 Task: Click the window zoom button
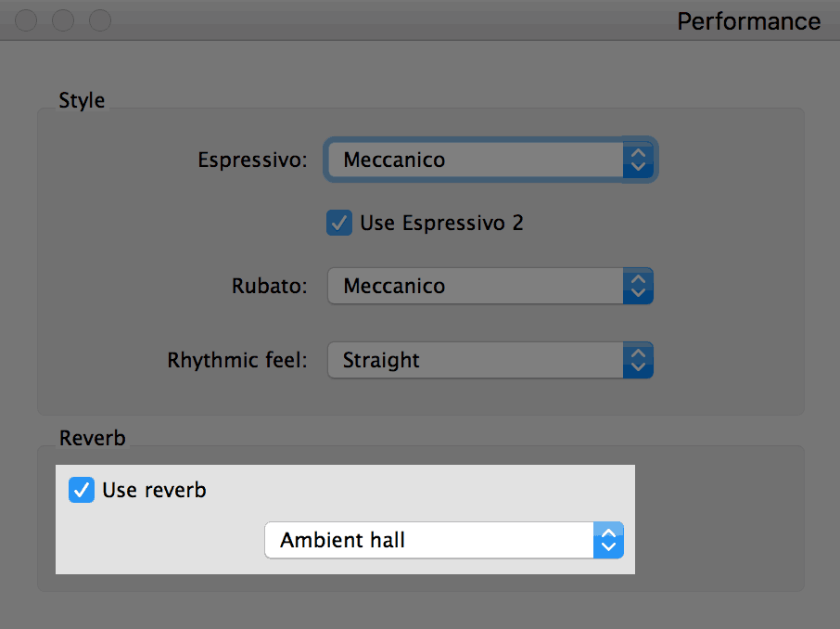point(99,20)
